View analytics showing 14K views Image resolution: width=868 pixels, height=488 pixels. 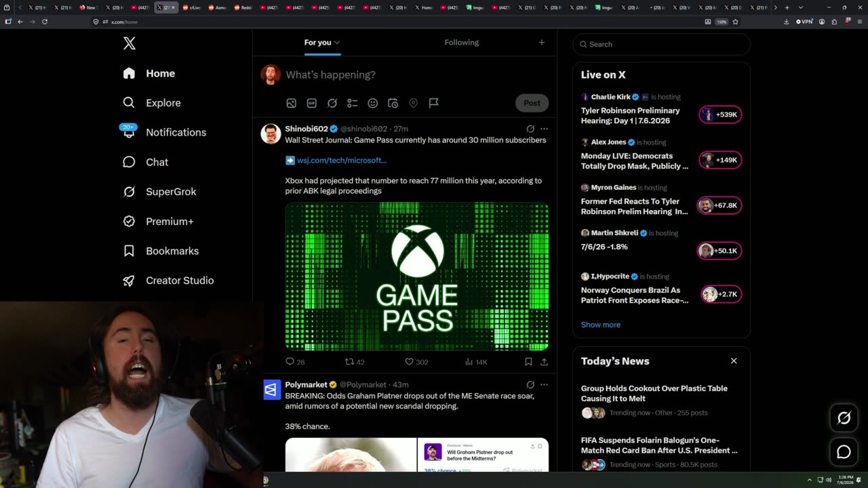(476, 362)
